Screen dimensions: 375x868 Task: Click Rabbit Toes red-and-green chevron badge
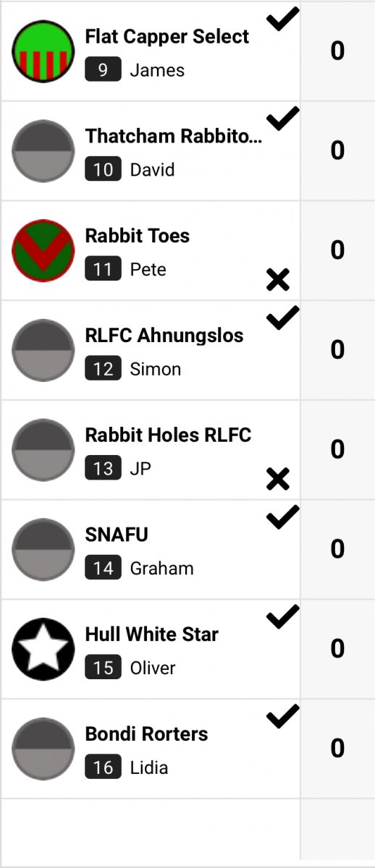click(x=43, y=250)
